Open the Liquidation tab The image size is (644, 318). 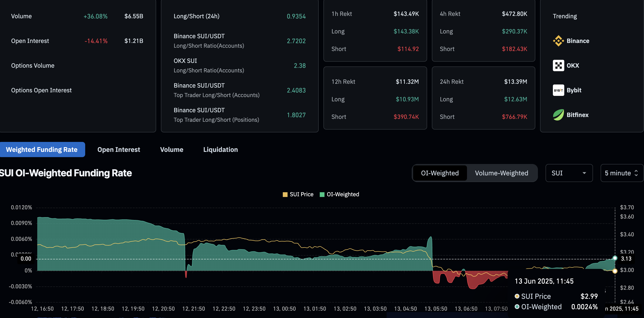(220, 150)
